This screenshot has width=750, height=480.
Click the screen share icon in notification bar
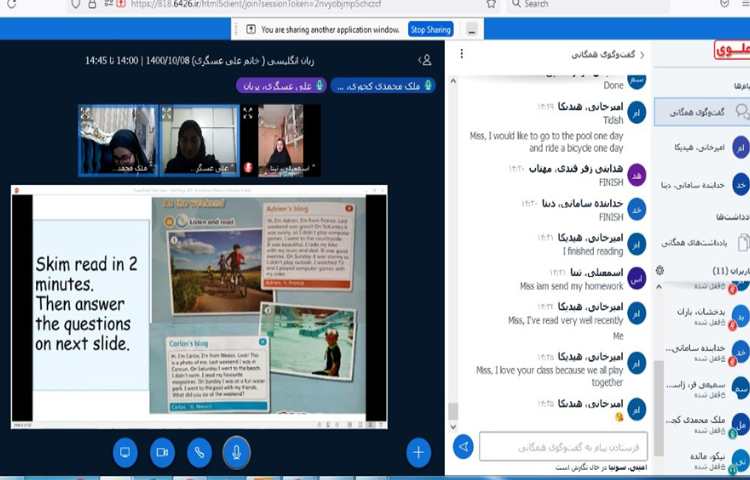click(251, 30)
